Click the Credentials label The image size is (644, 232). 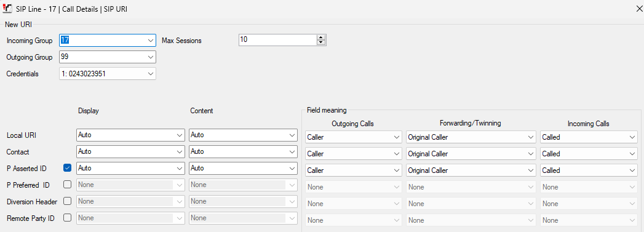tap(23, 74)
